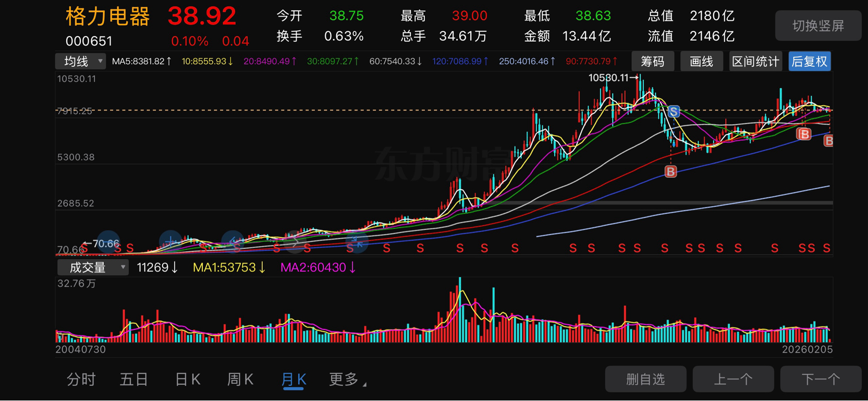Tap the left arrow chart pan icon
The width and height of the screenshot is (868, 401).
coord(233,242)
